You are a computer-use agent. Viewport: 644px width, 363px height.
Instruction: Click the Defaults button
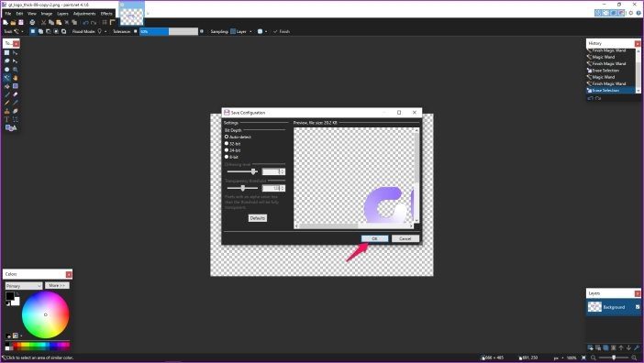coord(258,218)
